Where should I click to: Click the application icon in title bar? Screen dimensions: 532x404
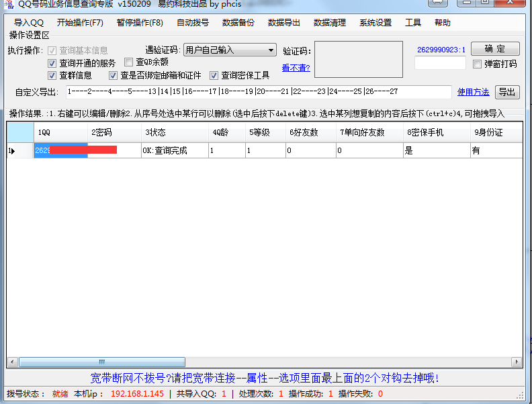click(x=9, y=4)
